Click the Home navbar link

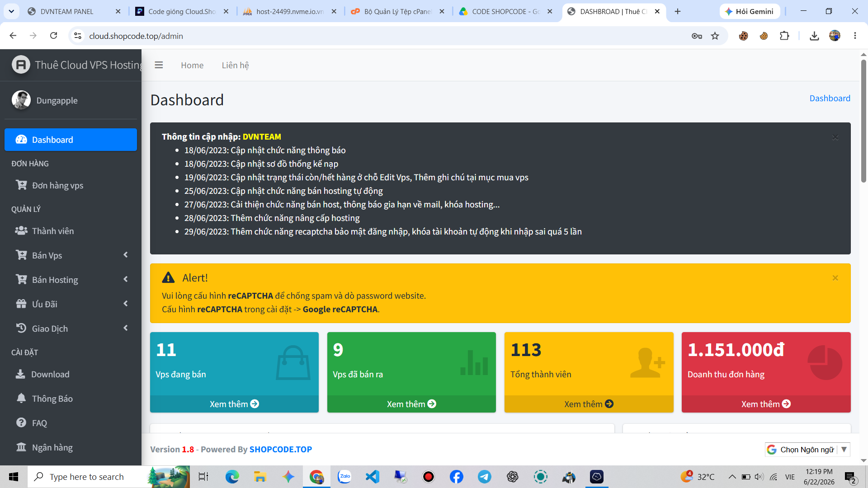tap(192, 65)
